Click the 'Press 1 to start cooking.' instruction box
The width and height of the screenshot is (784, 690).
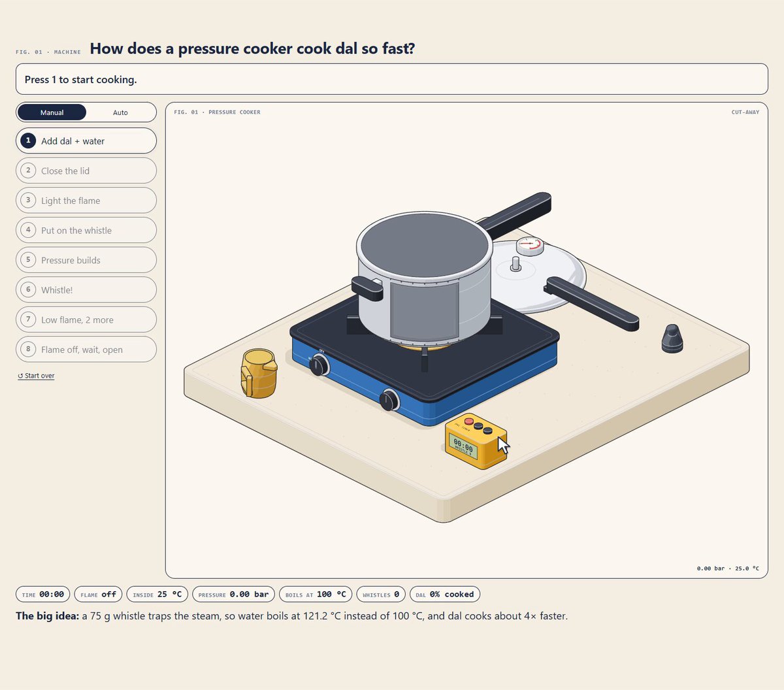pos(392,79)
